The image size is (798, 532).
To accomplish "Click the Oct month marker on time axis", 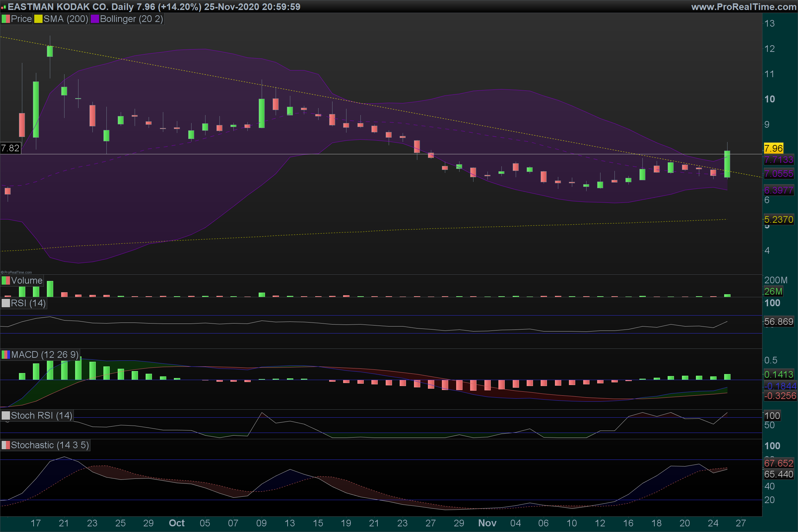I will click(177, 523).
